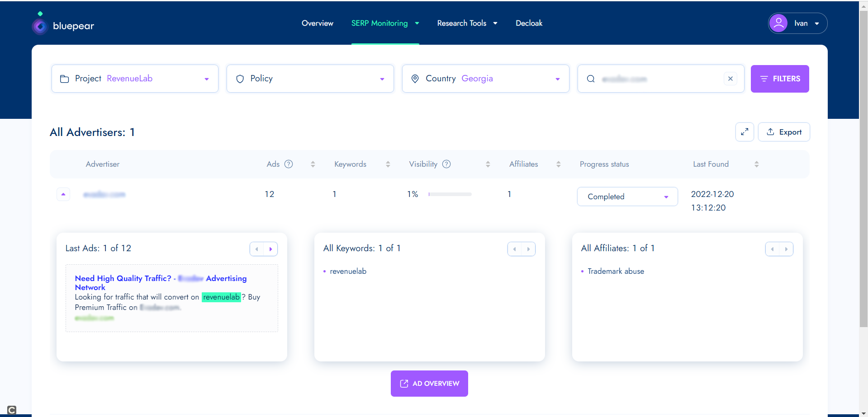Click the visibility progress bar
Viewport: 868px width, 417px height.
click(x=450, y=194)
